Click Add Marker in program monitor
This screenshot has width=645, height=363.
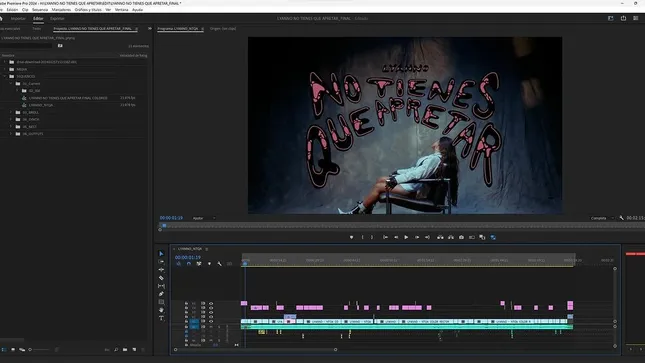tap(351, 237)
